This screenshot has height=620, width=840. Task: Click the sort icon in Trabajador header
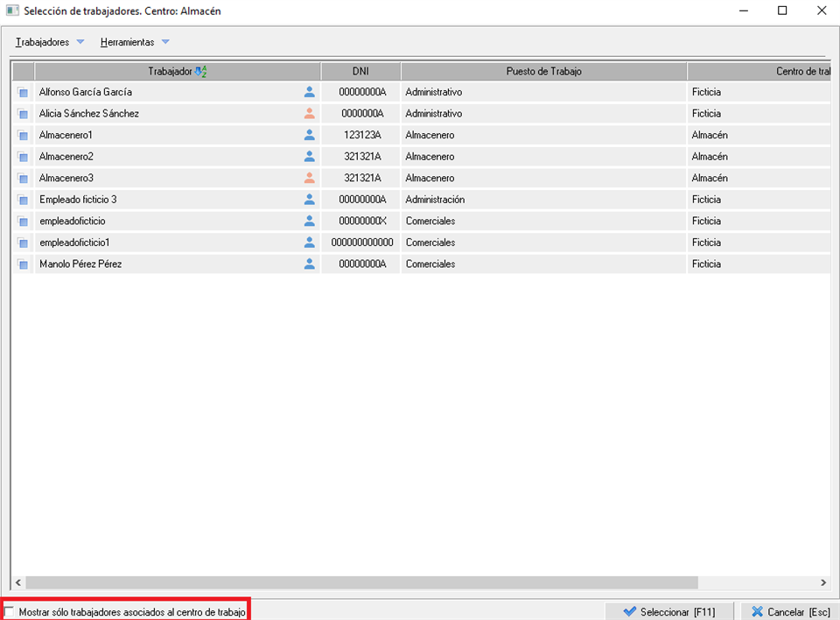pos(199,72)
